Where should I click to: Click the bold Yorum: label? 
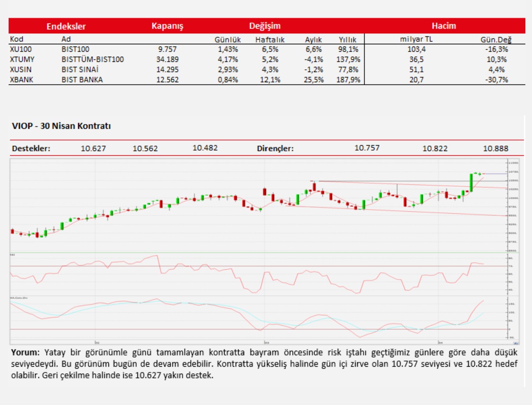pos(25,352)
